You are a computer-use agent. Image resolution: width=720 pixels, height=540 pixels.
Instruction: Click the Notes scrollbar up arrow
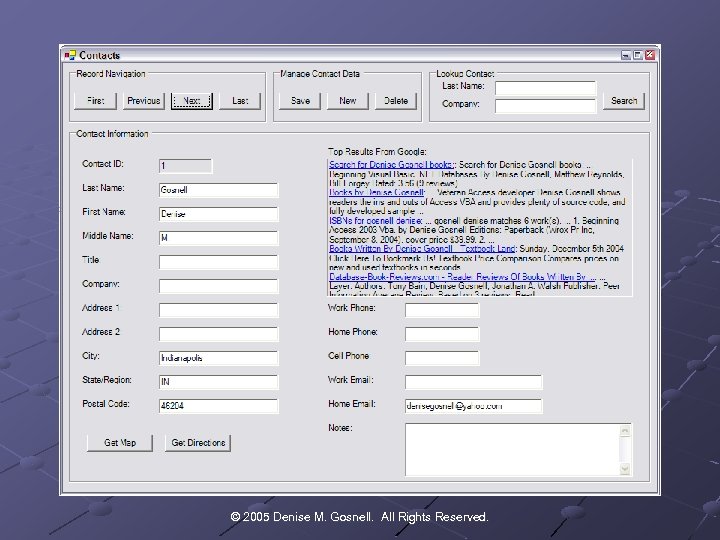625,431
